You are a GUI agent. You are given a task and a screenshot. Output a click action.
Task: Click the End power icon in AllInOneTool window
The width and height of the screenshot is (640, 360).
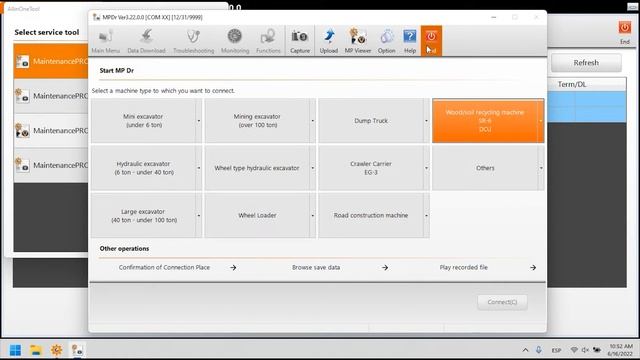[x=624, y=33]
